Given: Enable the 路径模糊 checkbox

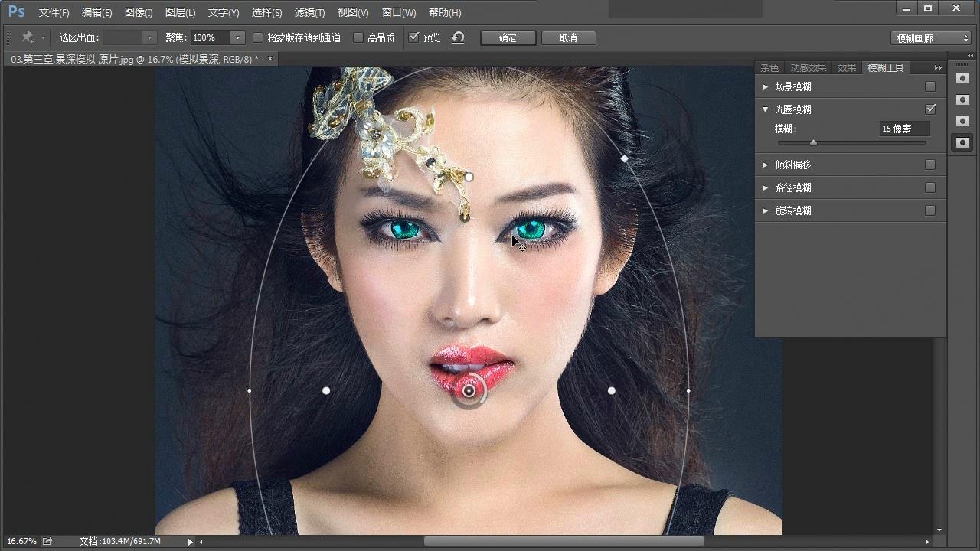Looking at the screenshot, I should 930,187.
